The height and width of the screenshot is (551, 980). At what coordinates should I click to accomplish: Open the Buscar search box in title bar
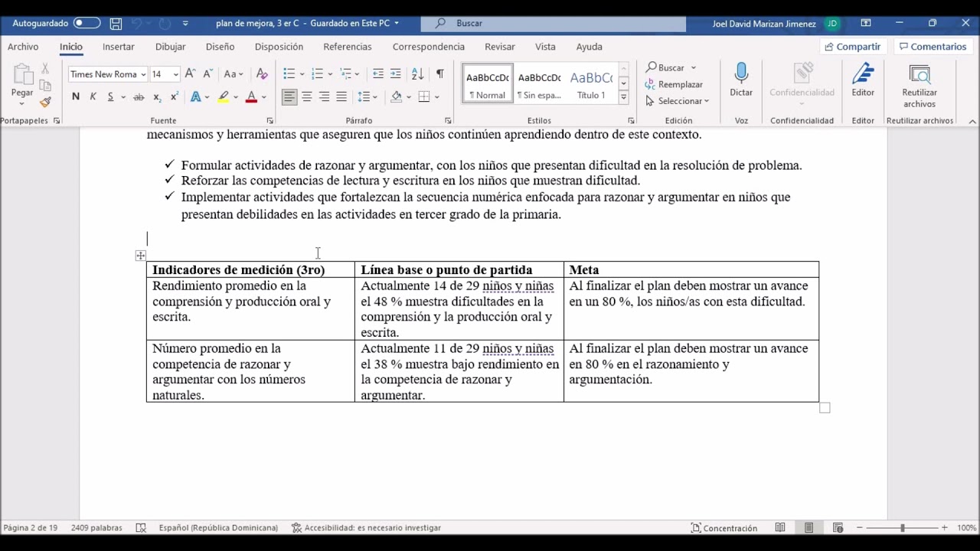[x=554, y=24]
